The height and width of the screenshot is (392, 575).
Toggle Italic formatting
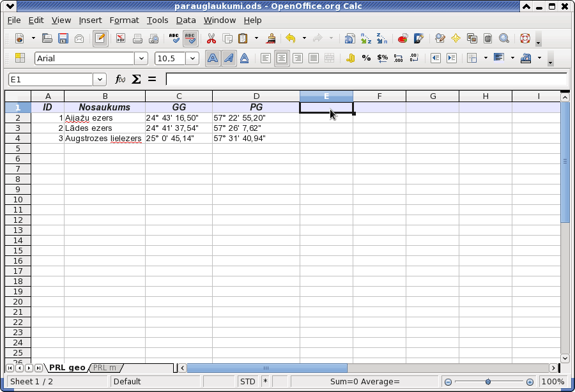[229, 58]
